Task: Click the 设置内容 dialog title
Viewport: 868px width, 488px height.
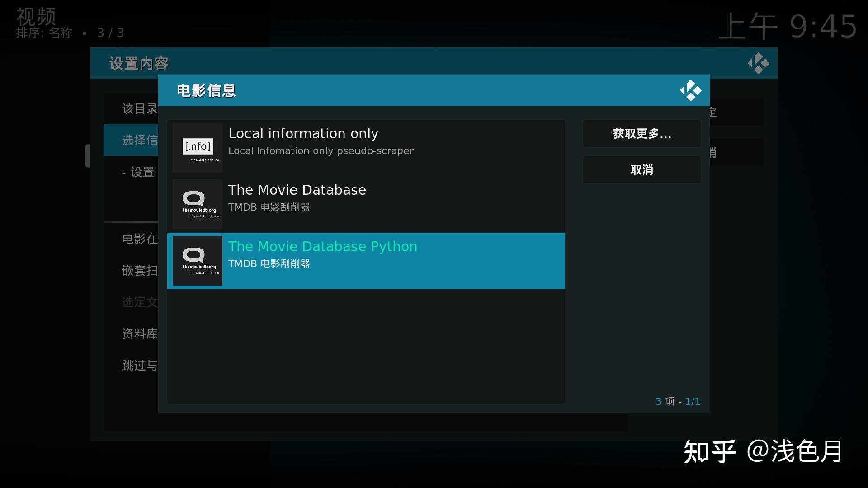Action: pos(139,64)
